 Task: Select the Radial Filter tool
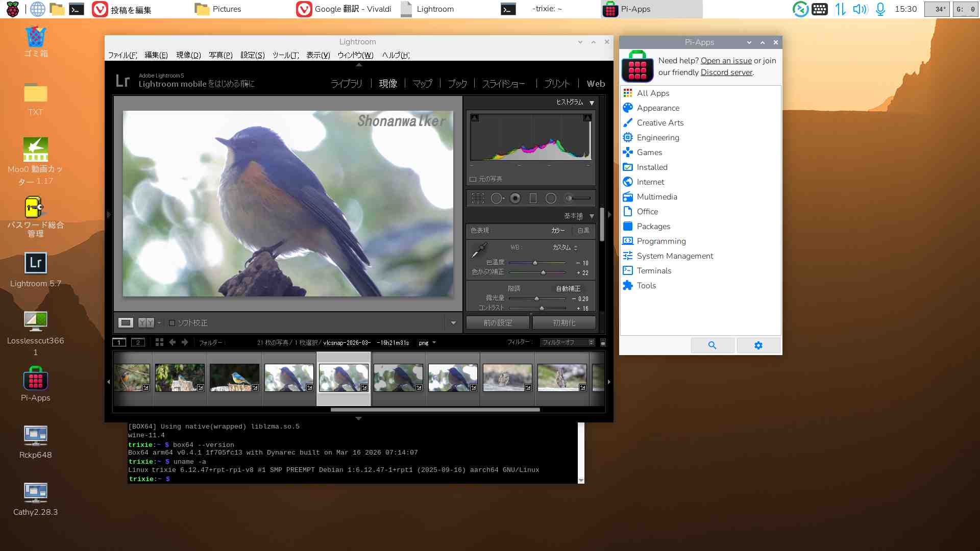point(551,198)
